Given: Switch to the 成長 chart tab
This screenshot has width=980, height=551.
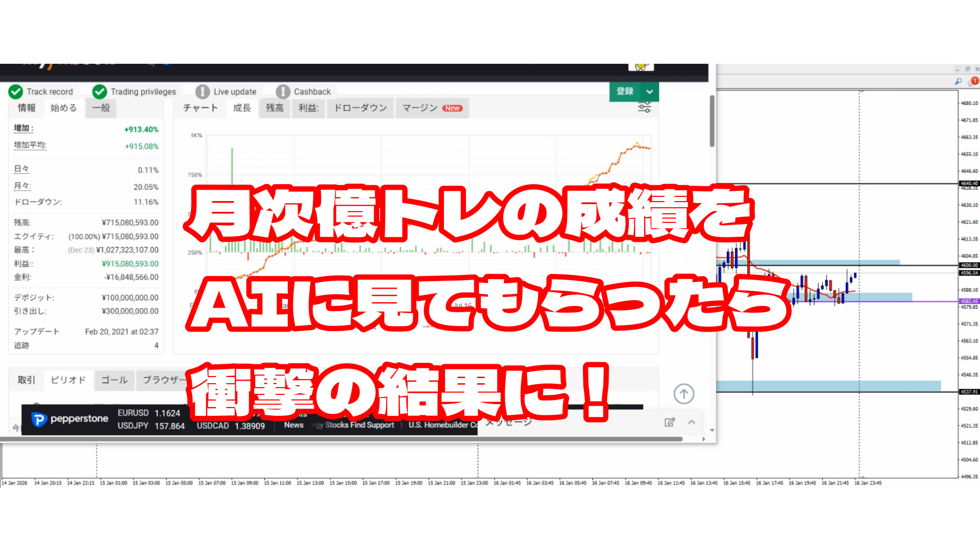Looking at the screenshot, I should click(x=242, y=108).
